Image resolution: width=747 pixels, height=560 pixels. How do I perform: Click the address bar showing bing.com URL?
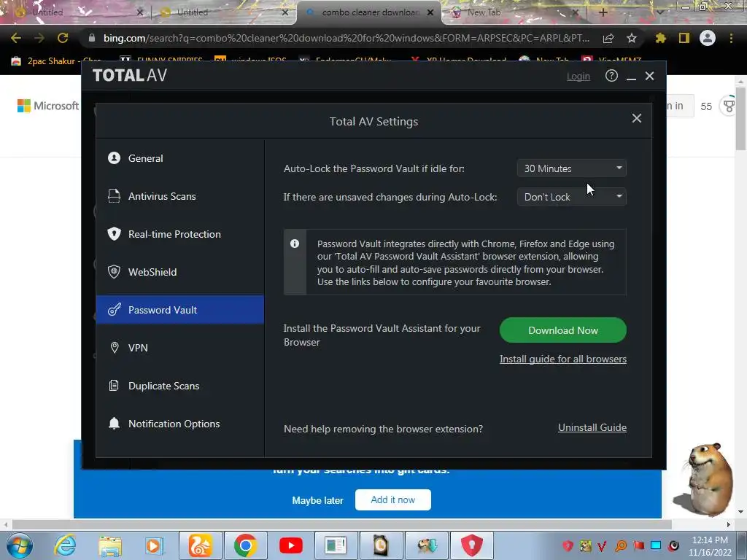click(x=345, y=38)
